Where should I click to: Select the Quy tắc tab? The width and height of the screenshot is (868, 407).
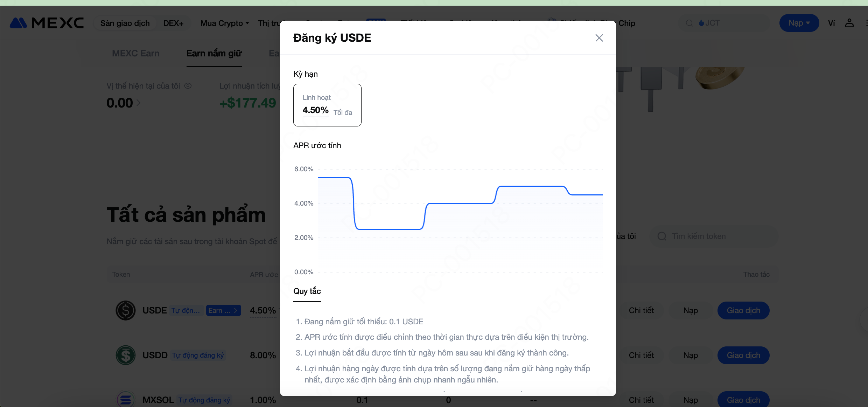[x=307, y=291]
